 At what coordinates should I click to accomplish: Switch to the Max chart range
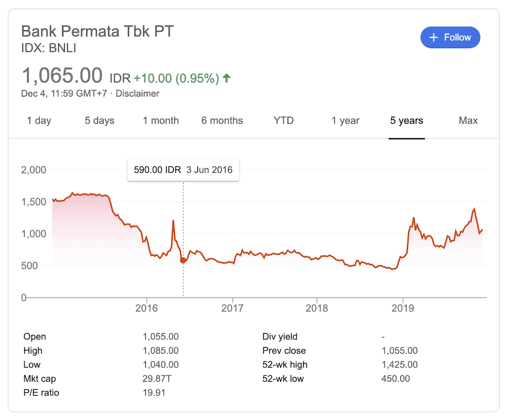tap(468, 120)
